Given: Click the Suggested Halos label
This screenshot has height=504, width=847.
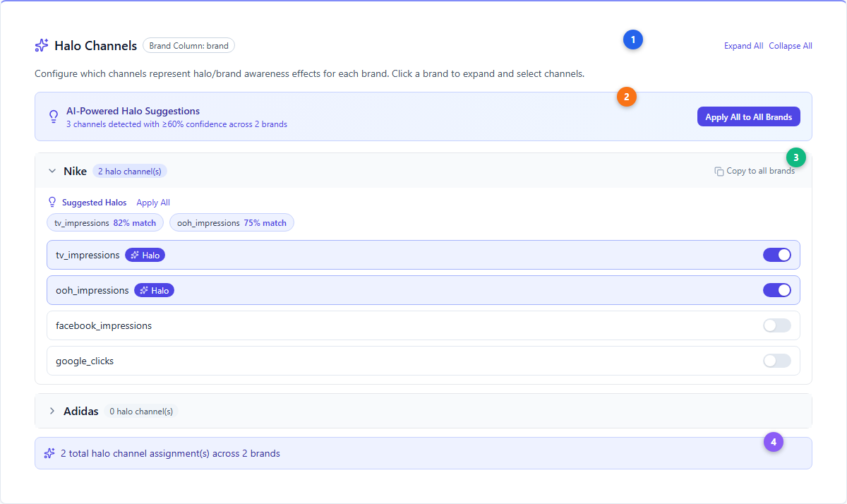Looking at the screenshot, I should pos(95,203).
